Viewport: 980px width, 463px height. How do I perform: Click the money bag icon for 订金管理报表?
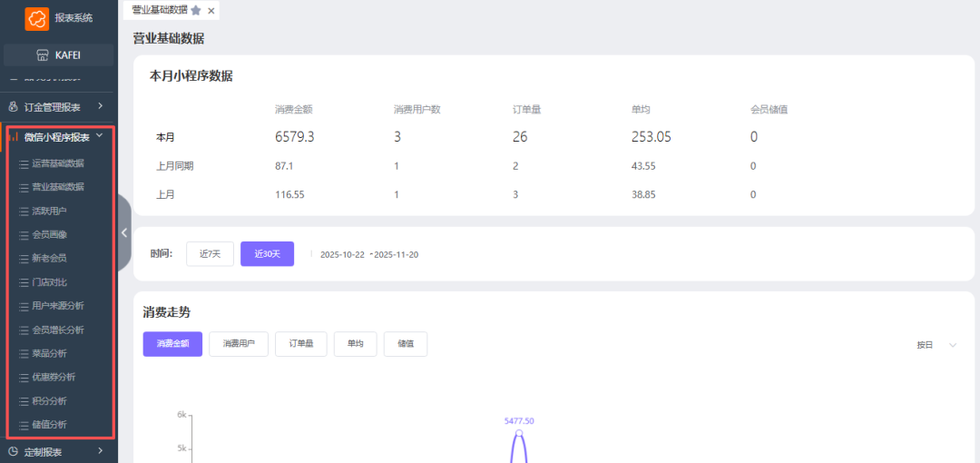(13, 107)
